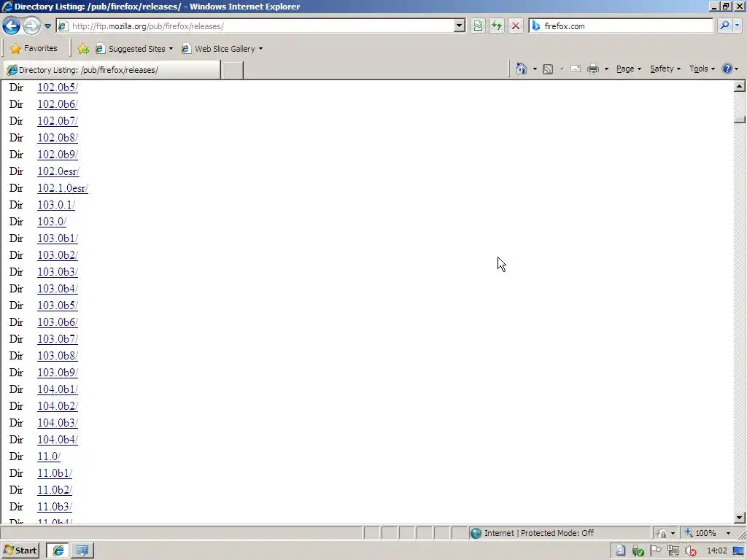Open the Page menu
The height and width of the screenshot is (560, 747).
click(x=628, y=69)
